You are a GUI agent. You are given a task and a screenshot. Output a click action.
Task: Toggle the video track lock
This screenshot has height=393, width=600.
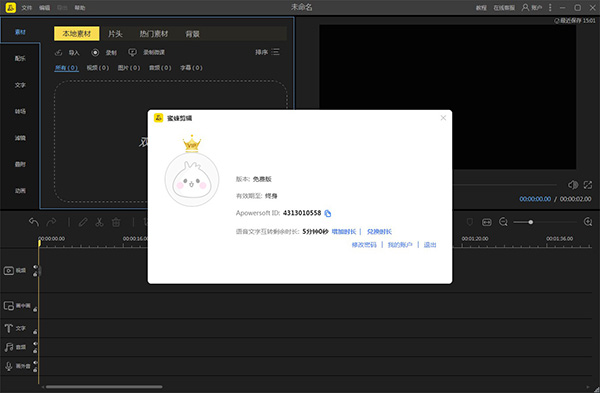pos(36,274)
